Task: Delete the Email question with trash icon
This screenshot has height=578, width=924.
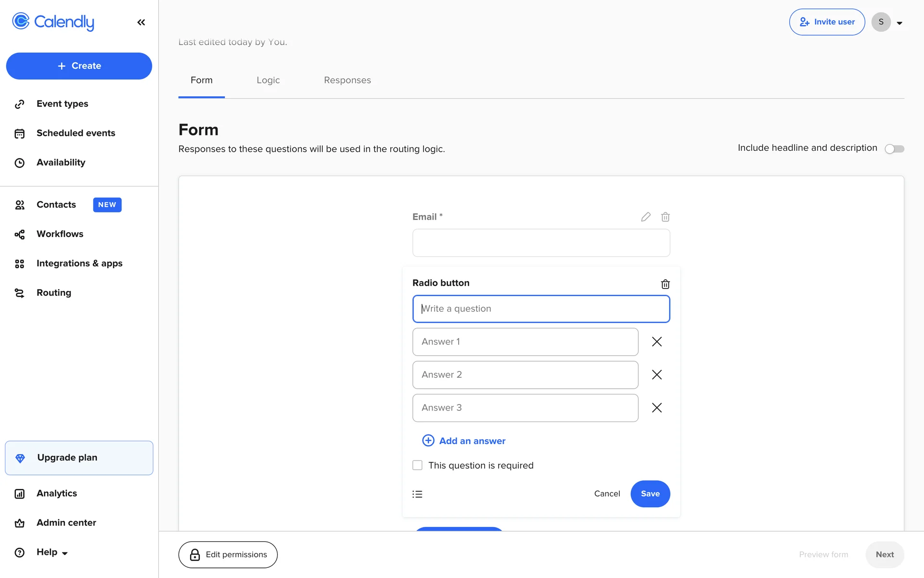Action: tap(665, 217)
